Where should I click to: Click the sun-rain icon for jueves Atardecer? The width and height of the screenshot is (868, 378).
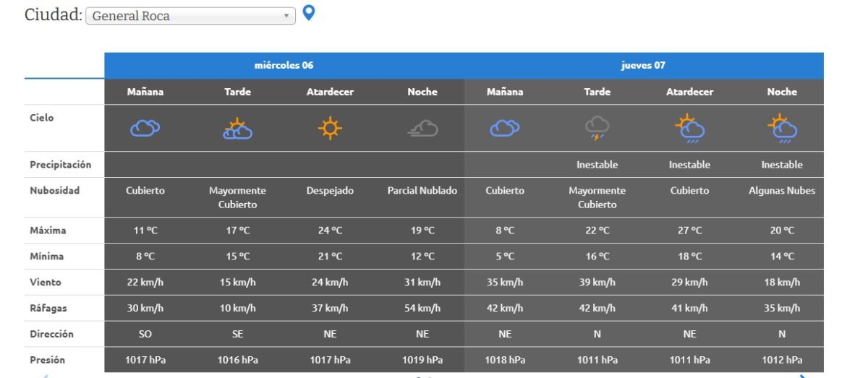(690, 129)
